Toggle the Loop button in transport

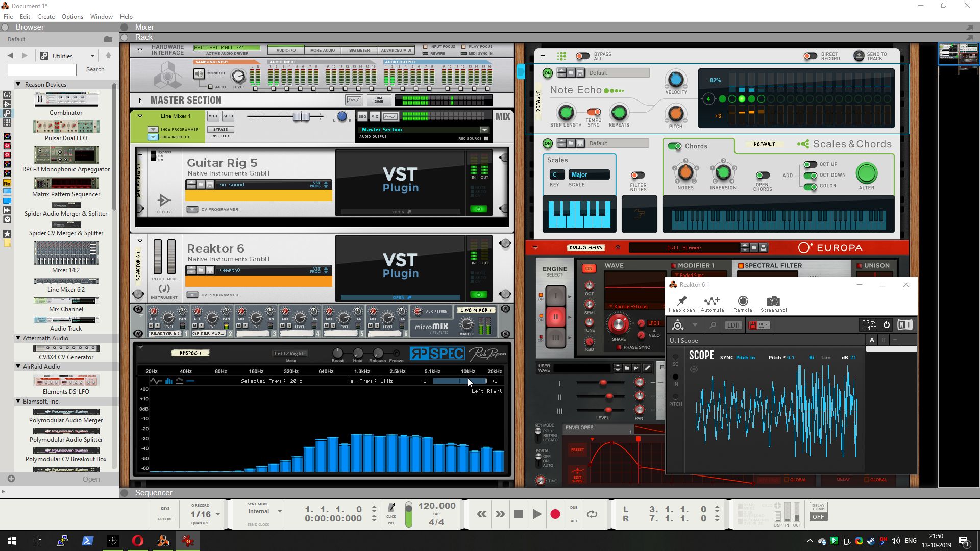click(592, 514)
